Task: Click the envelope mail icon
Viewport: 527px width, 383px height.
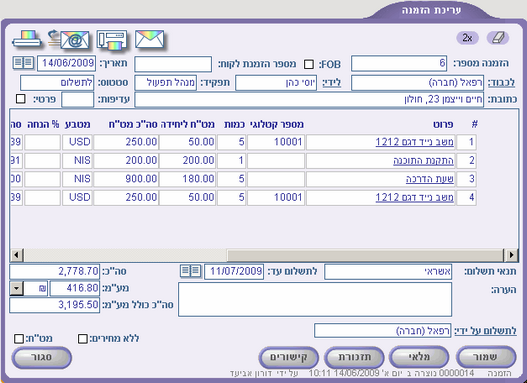Action: point(150,39)
